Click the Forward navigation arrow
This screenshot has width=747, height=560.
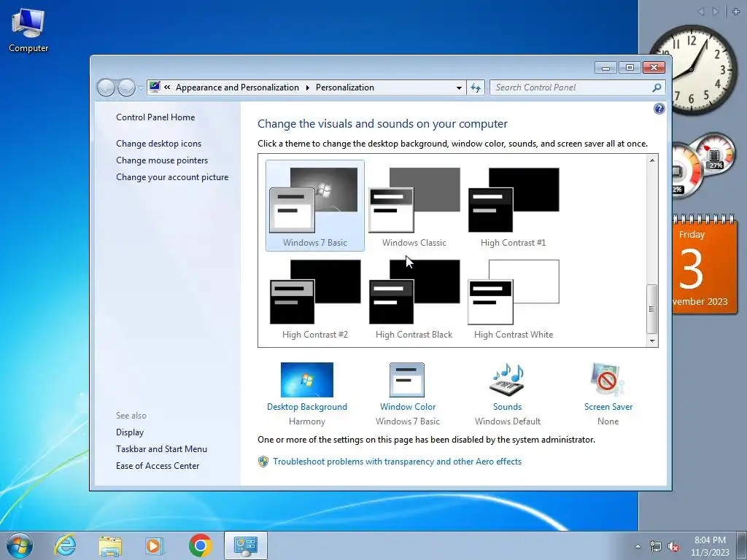pos(126,87)
